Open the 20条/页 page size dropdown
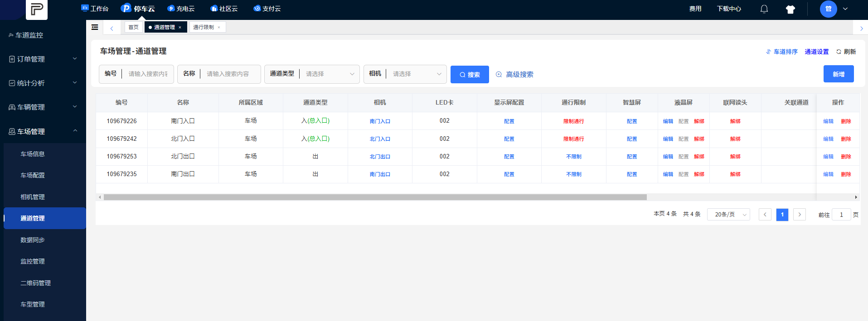868x321 pixels. click(x=728, y=214)
